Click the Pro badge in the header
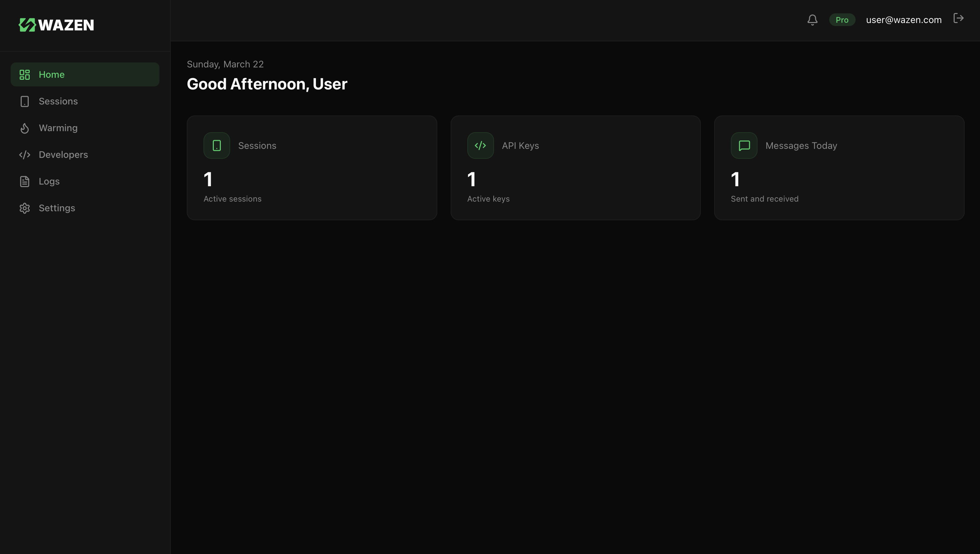This screenshot has width=980, height=554. tap(842, 19)
